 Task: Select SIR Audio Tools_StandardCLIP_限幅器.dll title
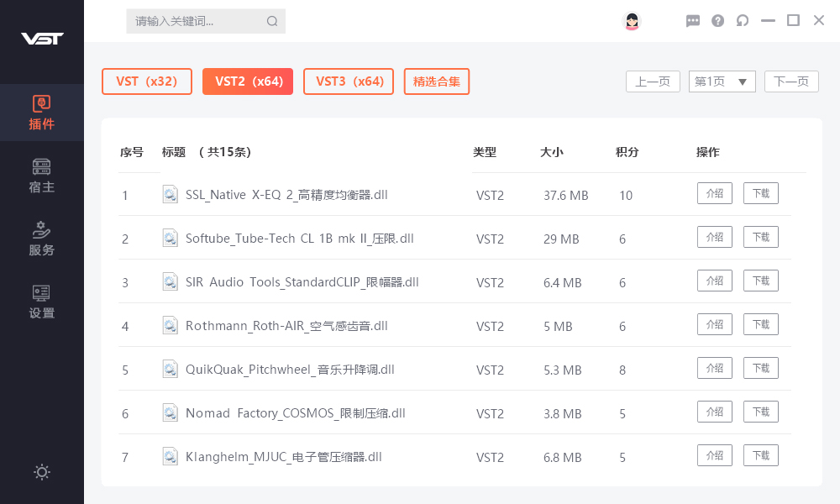click(x=302, y=282)
